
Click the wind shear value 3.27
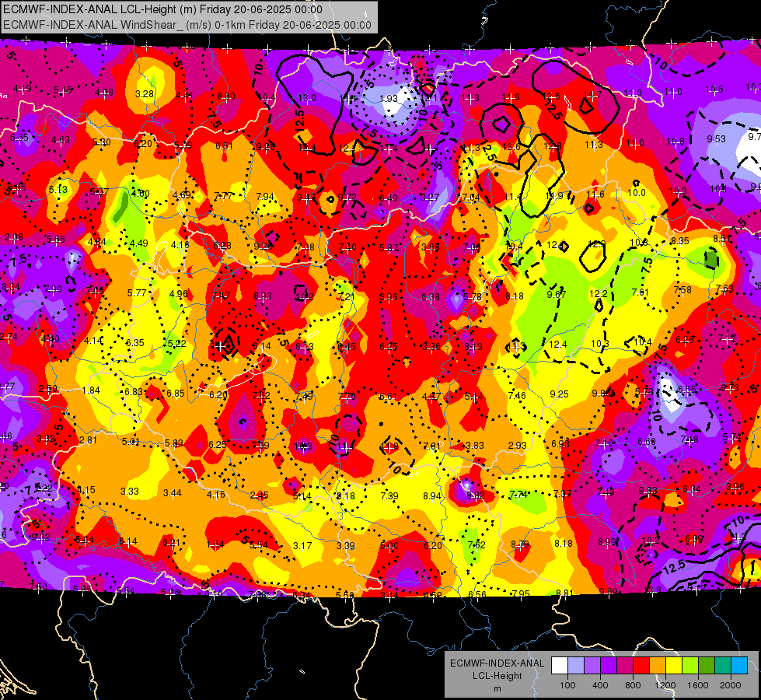pyautogui.click(x=430, y=198)
